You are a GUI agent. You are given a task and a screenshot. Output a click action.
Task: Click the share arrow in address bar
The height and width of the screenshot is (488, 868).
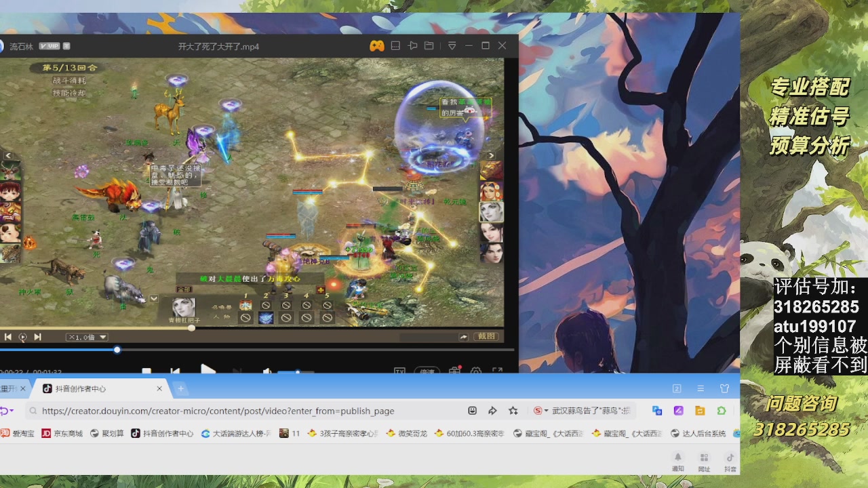[x=493, y=411]
